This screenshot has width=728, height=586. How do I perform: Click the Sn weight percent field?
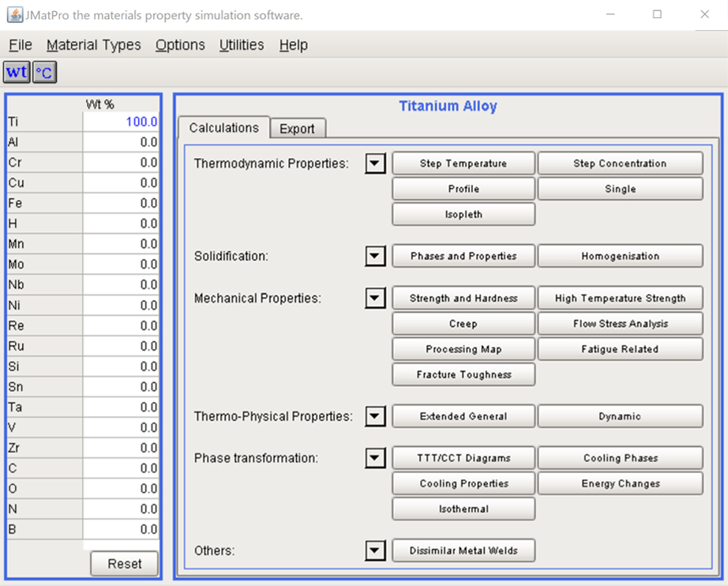121,387
